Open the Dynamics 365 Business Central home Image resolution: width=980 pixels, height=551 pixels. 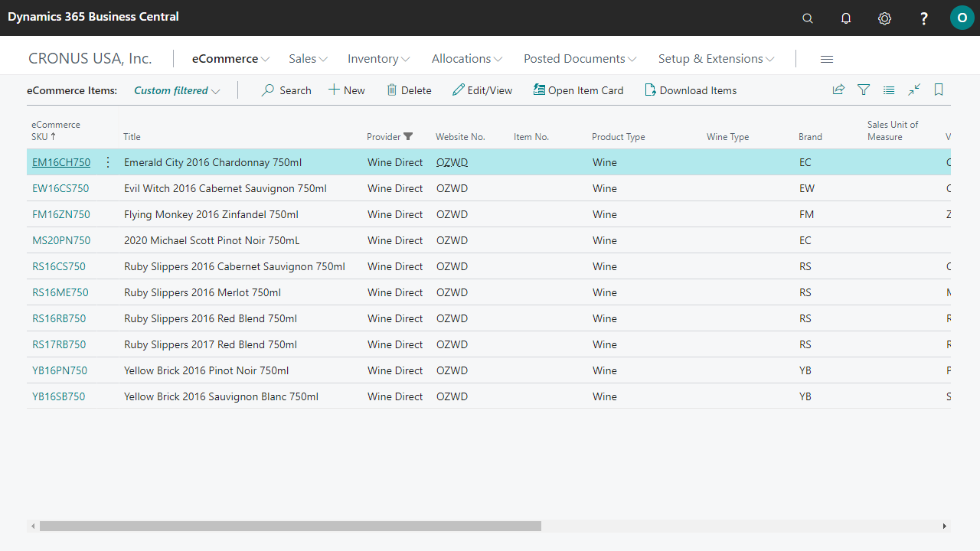click(x=93, y=17)
